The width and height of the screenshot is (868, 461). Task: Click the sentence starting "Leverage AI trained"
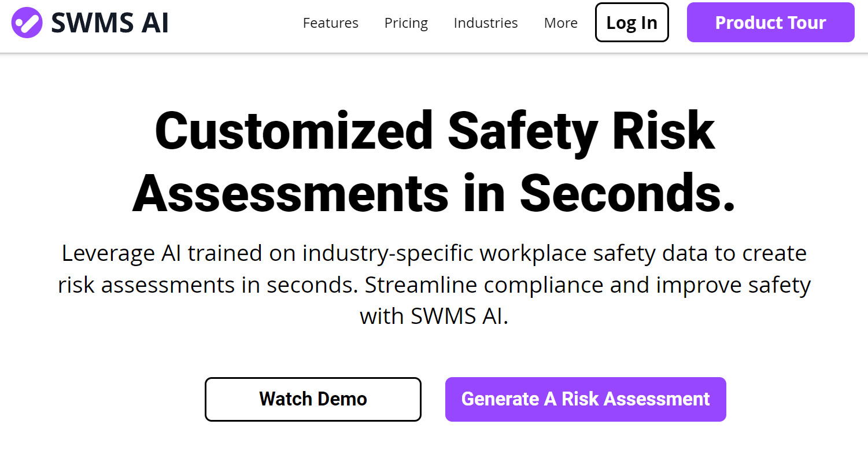(434, 269)
